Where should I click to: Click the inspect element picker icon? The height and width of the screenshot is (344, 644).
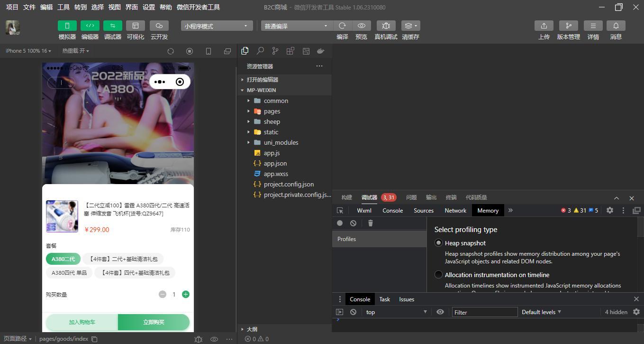pos(340,210)
